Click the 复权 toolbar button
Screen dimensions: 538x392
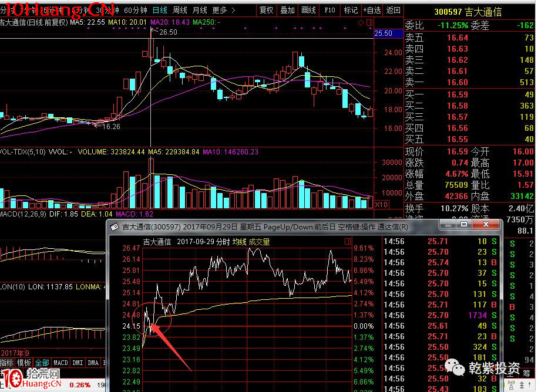pyautogui.click(x=267, y=11)
